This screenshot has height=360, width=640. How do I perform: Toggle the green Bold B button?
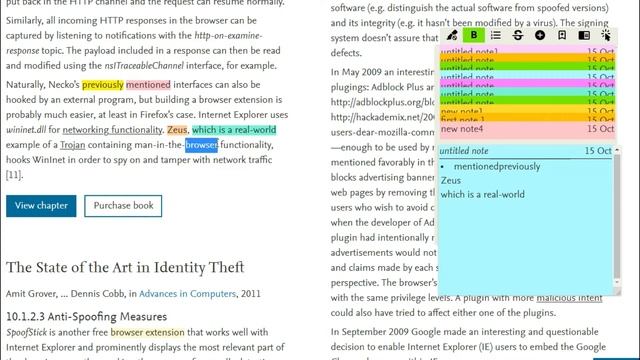pyautogui.click(x=473, y=36)
